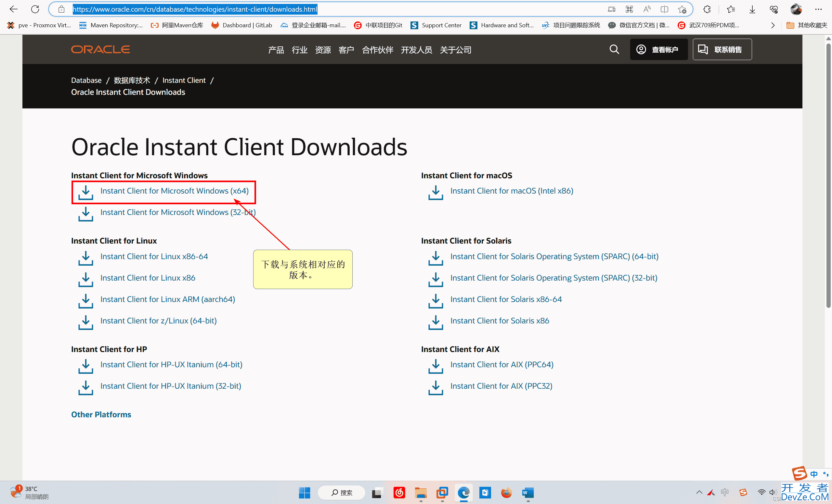Click the Read aloud icon in the address bar
The image size is (832, 504).
[x=647, y=9]
